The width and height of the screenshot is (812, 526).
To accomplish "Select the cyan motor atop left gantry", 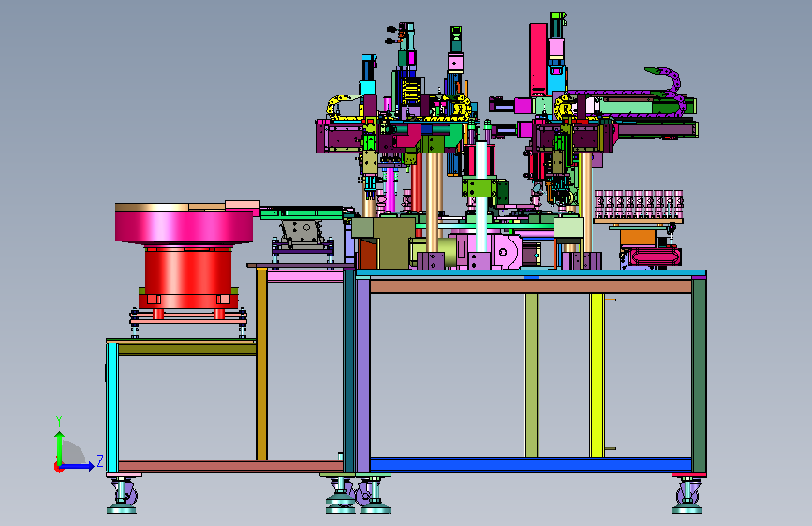I will pyautogui.click(x=368, y=74).
